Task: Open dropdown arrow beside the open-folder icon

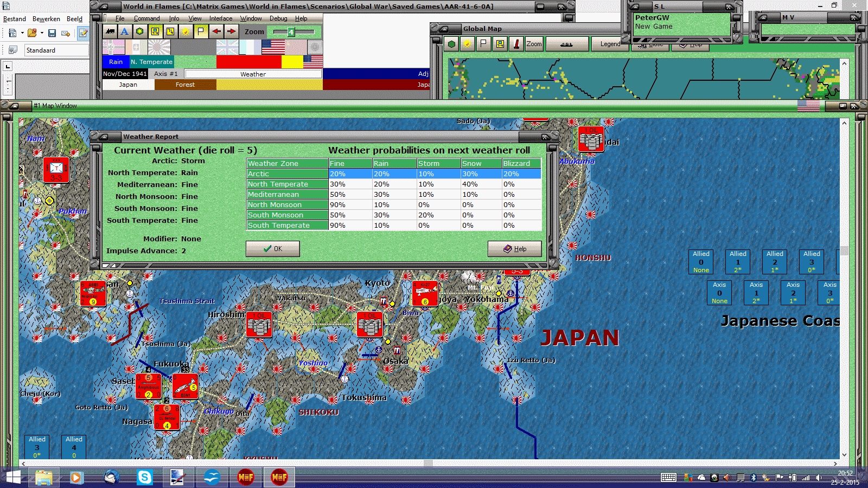Action: coord(42,33)
